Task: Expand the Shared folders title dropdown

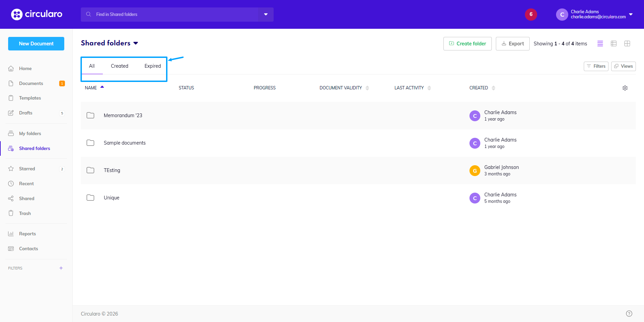Action: pyautogui.click(x=136, y=43)
